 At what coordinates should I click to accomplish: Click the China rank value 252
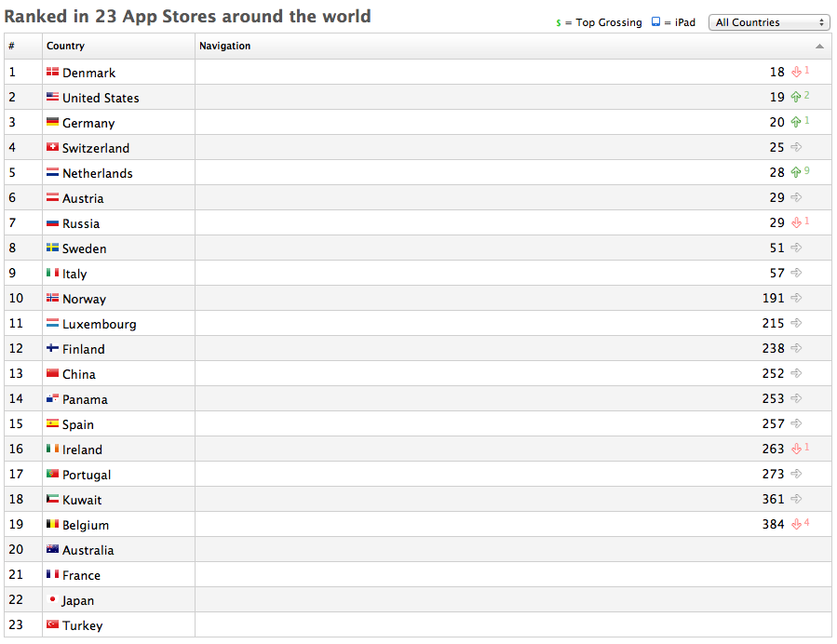click(773, 374)
